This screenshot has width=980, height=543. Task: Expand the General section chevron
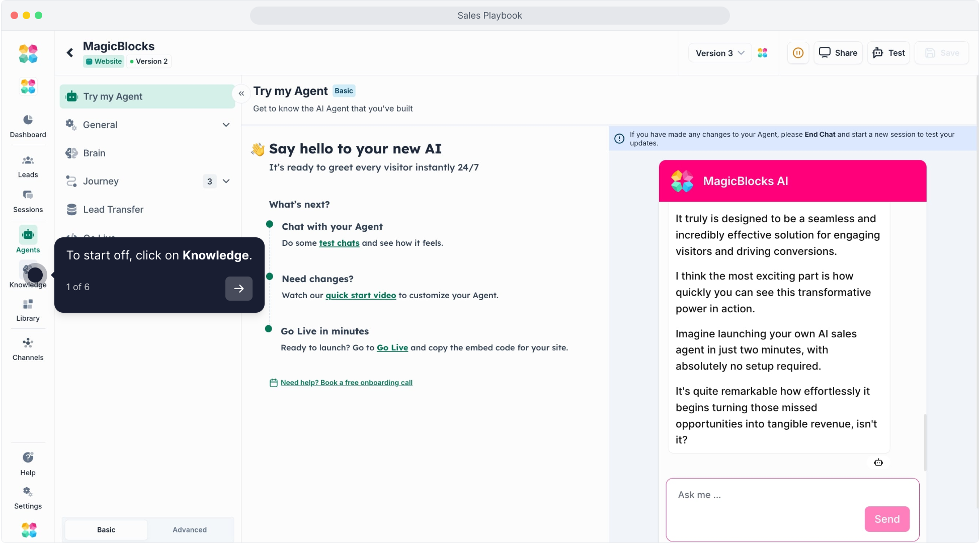click(226, 125)
